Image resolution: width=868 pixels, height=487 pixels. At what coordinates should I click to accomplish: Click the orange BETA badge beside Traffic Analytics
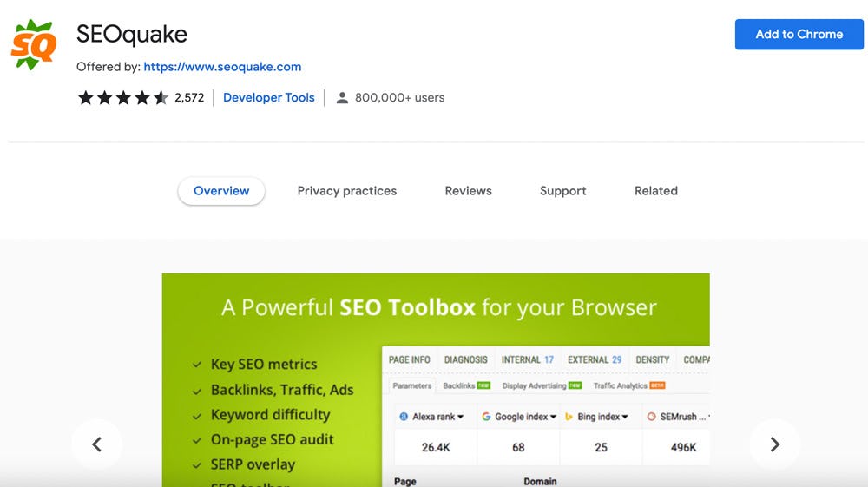coord(658,385)
